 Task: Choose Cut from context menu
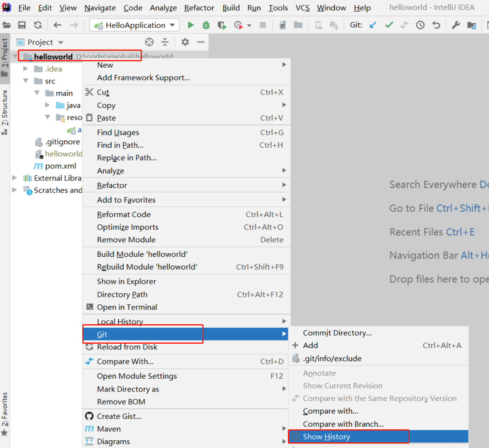(x=187, y=92)
